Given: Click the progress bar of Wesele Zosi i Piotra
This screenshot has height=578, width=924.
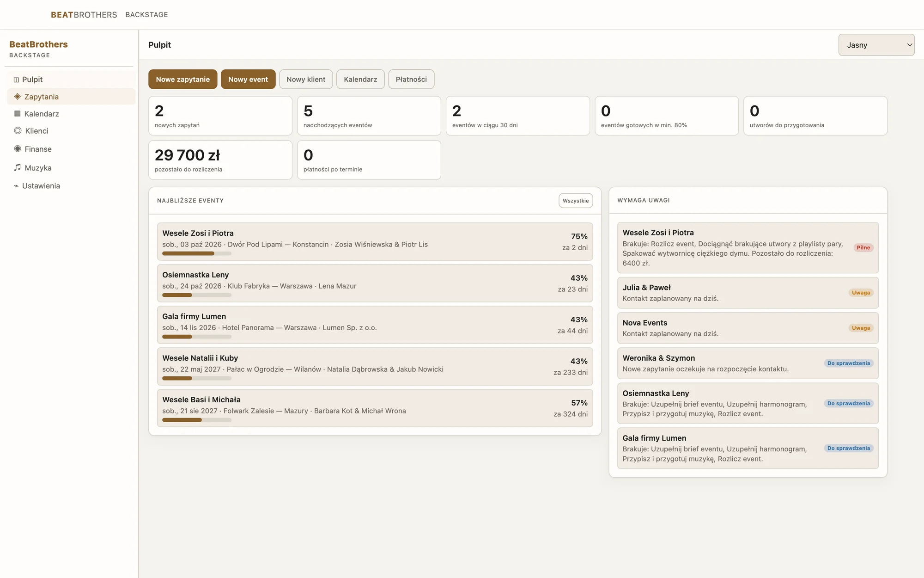Looking at the screenshot, I should (197, 253).
